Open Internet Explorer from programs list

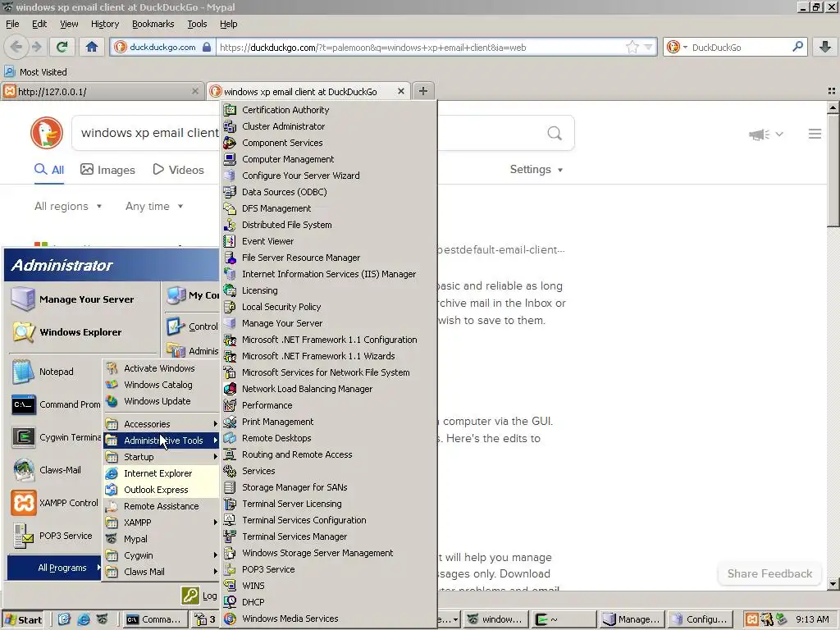pos(162,473)
